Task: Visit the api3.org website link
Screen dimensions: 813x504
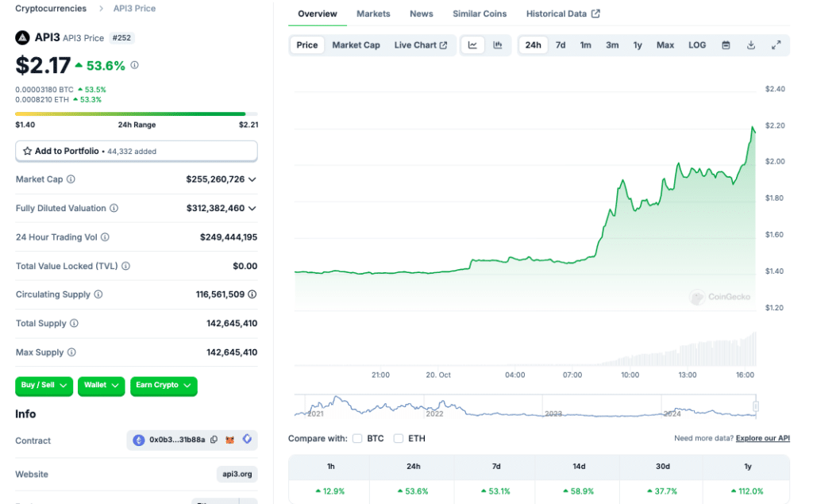Action: pos(237,474)
